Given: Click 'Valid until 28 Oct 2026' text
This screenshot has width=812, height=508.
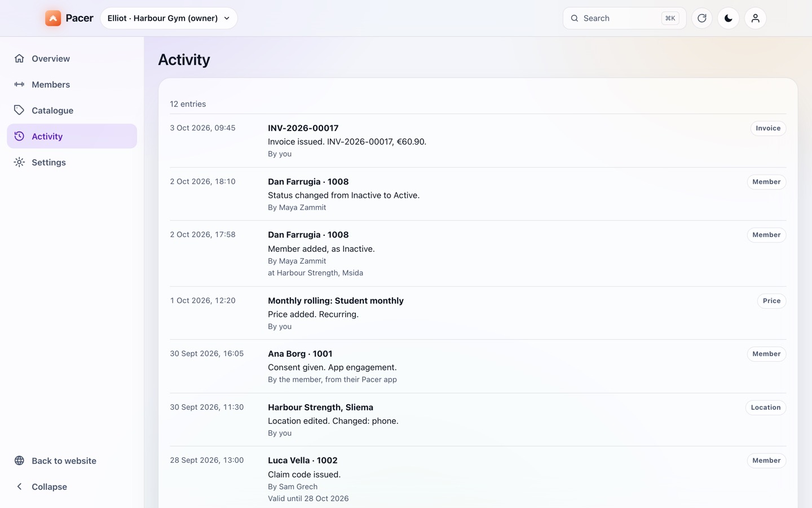Looking at the screenshot, I should (308, 498).
